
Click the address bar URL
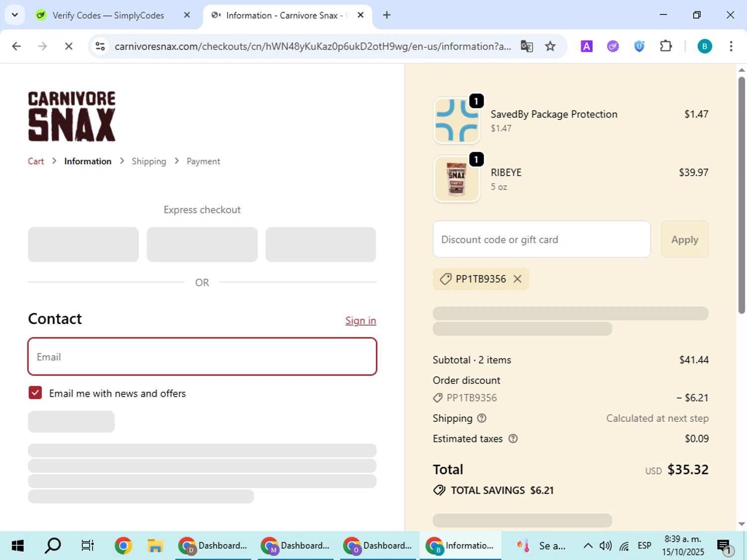pos(313,46)
